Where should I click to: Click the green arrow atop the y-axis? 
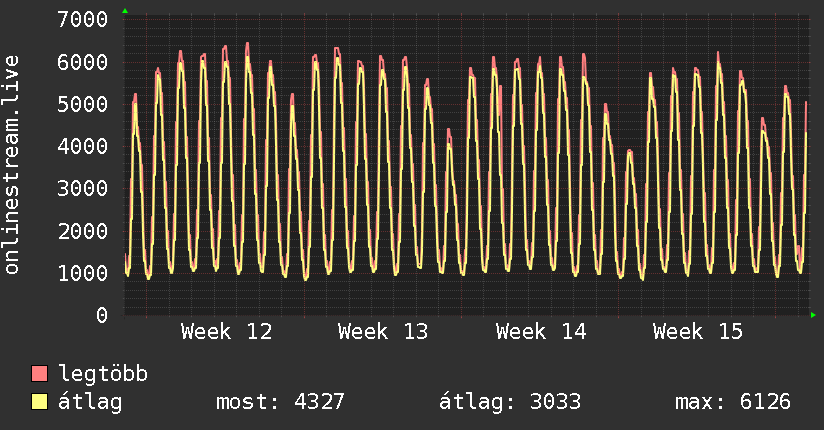point(124,11)
